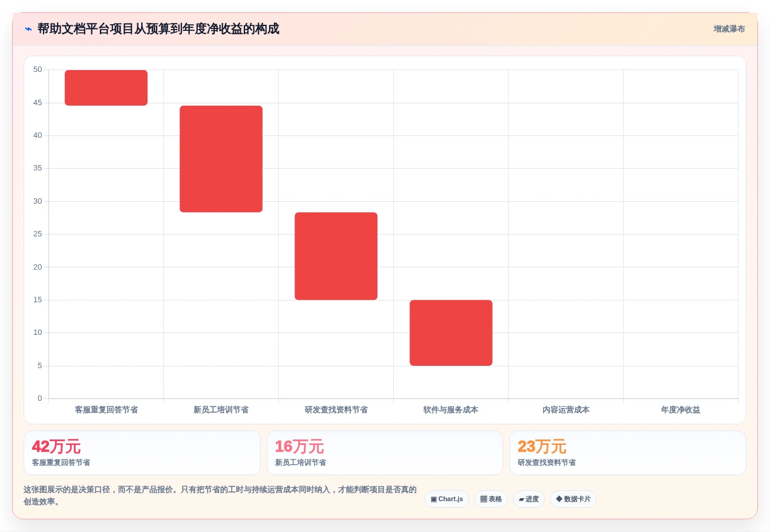
Task: Click the 16万元 data card
Action: coord(385,453)
